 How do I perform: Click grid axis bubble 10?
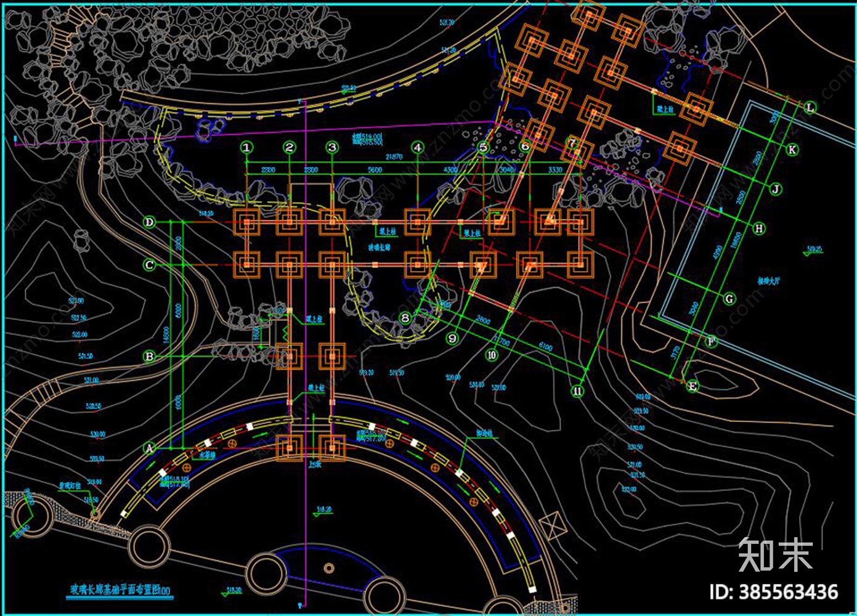492,355
